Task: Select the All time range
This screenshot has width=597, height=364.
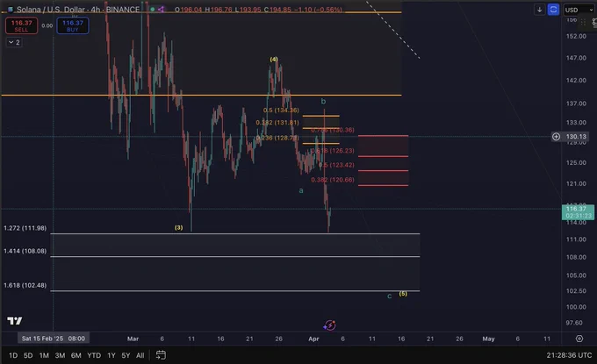Action: point(140,355)
